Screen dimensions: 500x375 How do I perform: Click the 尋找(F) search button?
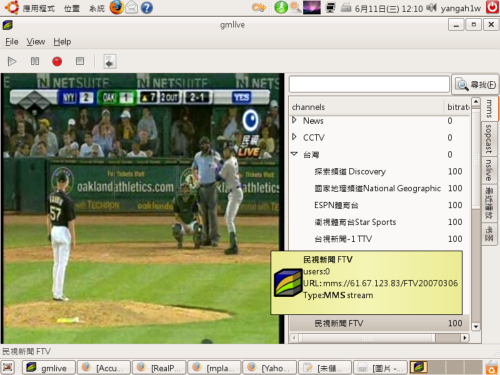point(475,85)
